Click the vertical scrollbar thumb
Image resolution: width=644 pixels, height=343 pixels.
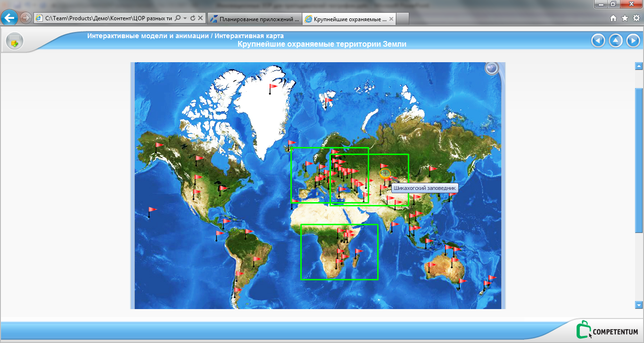[639, 160]
